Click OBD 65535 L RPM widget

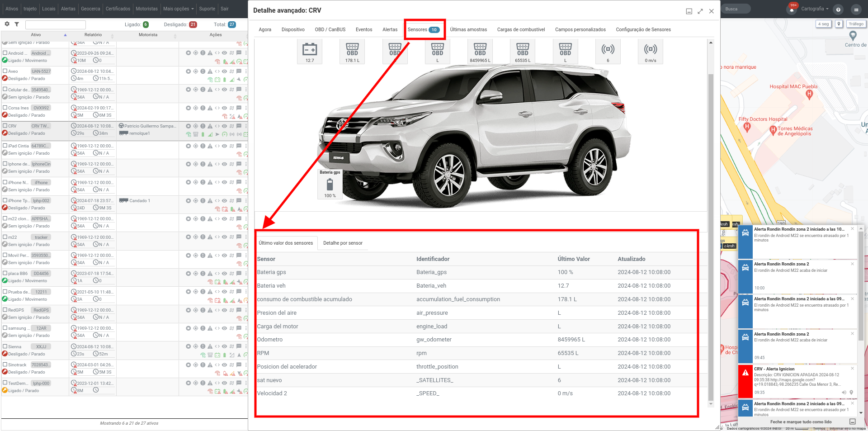tap(523, 52)
